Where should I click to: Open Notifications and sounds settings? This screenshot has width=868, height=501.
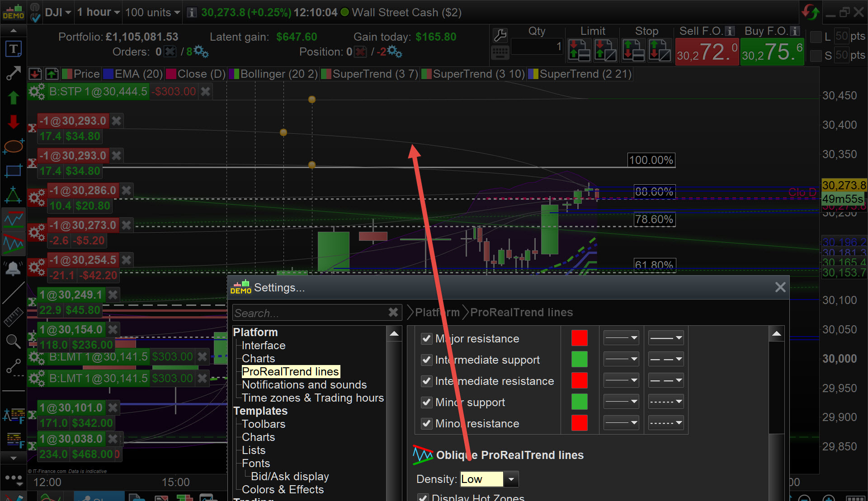click(304, 384)
